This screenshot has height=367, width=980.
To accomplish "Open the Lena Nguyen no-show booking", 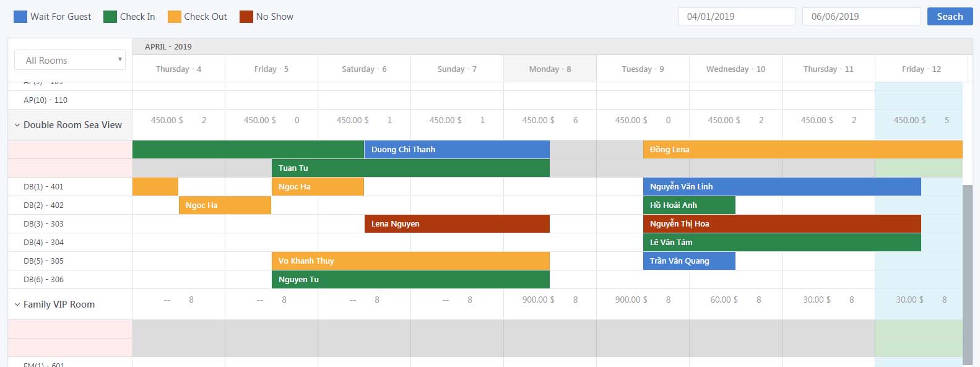I will pos(456,223).
